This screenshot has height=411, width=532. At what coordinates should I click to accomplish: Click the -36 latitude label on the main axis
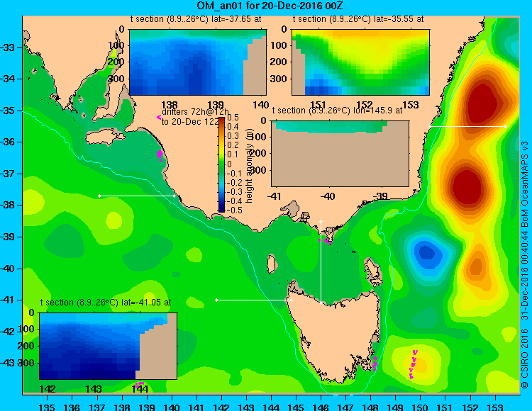(8, 142)
